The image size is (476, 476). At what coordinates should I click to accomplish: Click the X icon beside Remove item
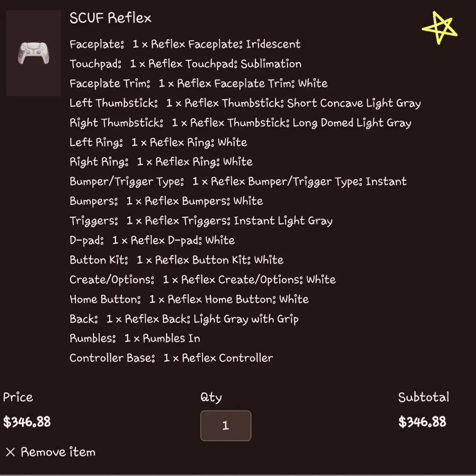click(x=10, y=452)
